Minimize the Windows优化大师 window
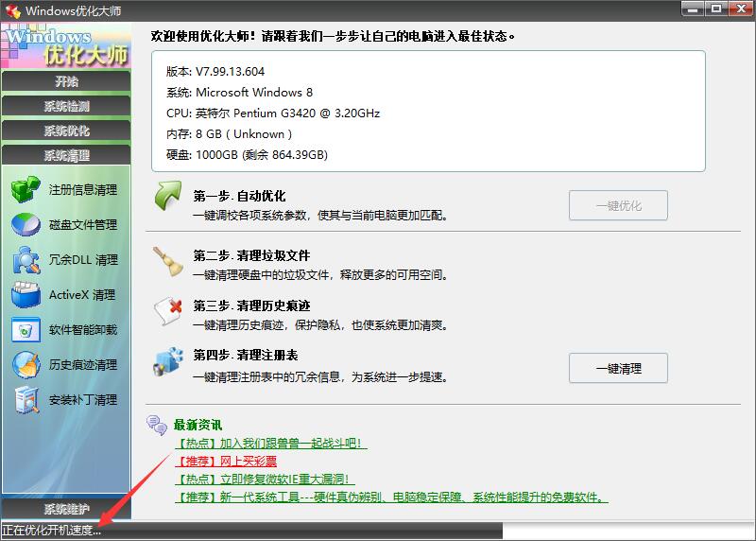Screen dimensions: 756x541 coord(693,9)
